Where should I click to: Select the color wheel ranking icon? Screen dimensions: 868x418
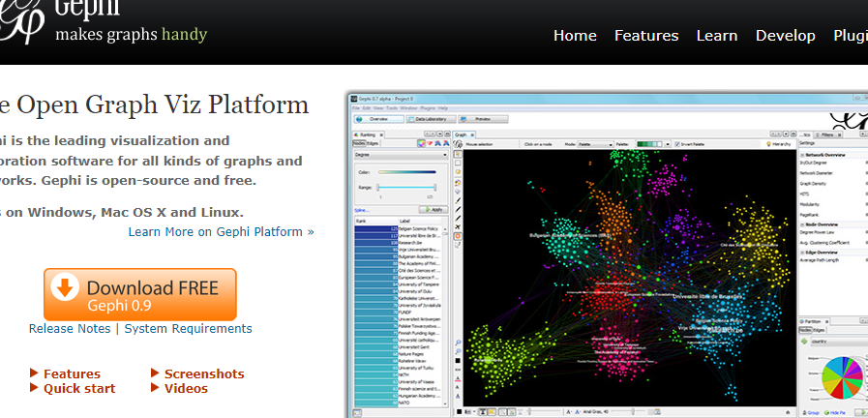click(422, 144)
